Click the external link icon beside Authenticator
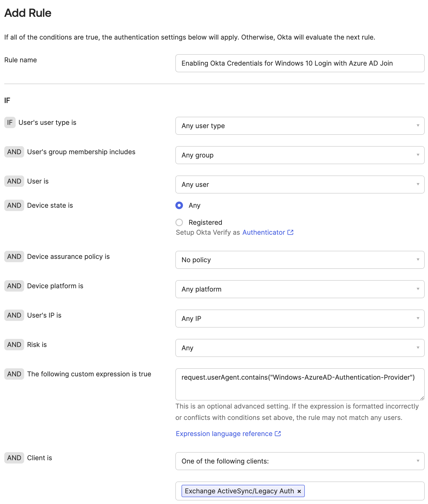This screenshot has width=428, height=504. pos(291,232)
